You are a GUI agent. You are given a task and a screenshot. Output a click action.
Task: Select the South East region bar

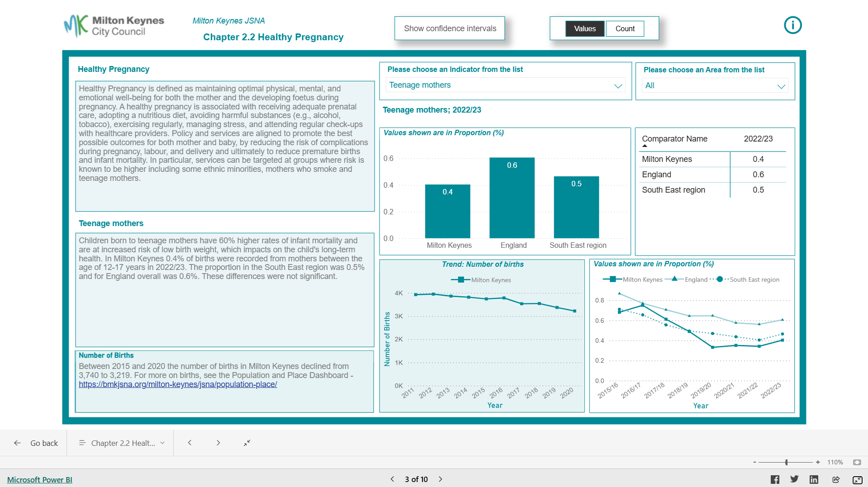[576, 207]
